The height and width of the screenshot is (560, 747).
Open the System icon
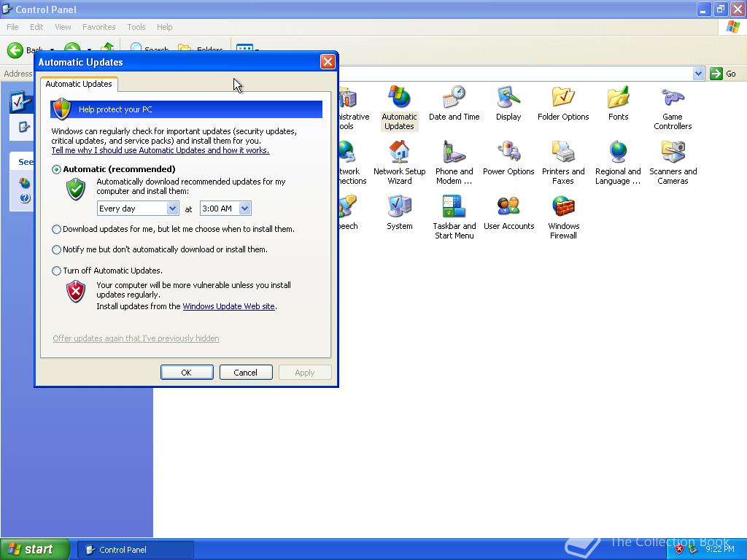[399, 213]
